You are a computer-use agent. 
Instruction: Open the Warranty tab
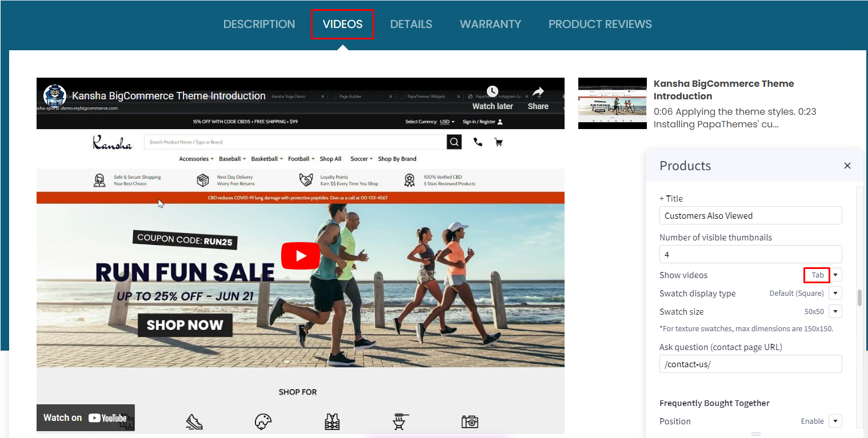pyautogui.click(x=490, y=24)
